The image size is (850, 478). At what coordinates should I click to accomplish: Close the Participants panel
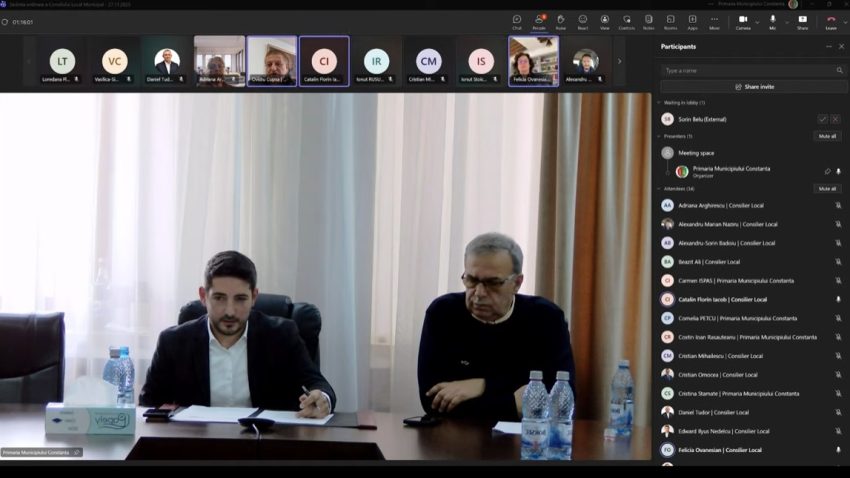click(x=841, y=47)
